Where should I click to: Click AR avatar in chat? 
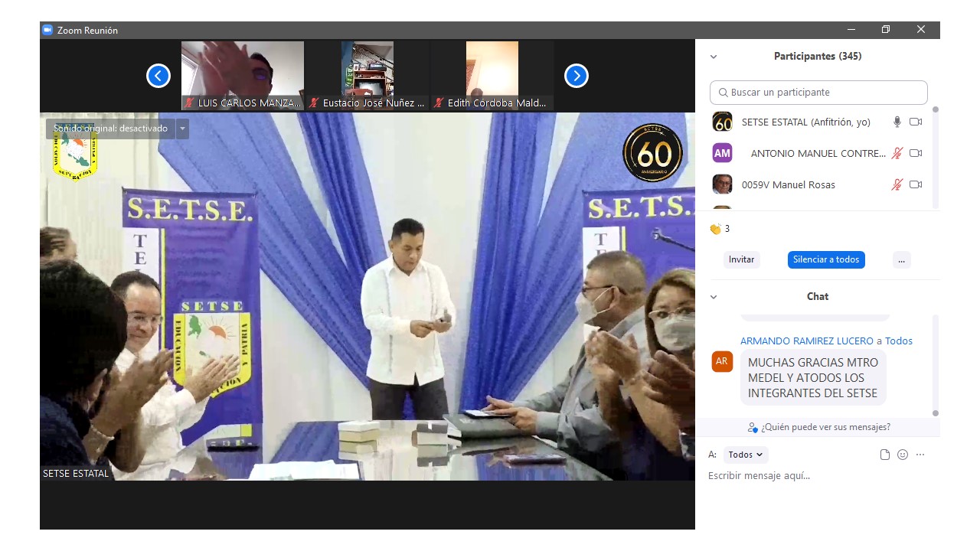click(722, 361)
